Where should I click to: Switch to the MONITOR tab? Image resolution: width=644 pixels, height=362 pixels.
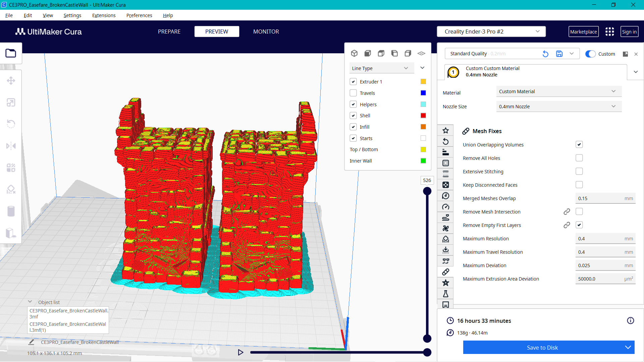pos(266,31)
